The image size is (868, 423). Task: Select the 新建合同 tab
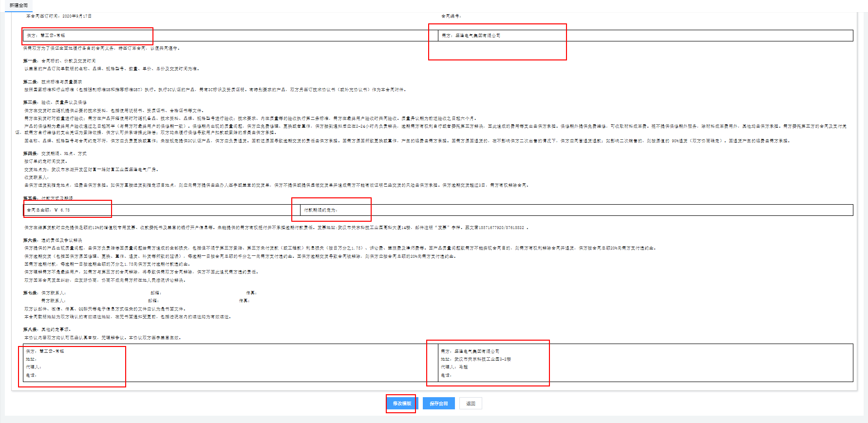point(19,5)
